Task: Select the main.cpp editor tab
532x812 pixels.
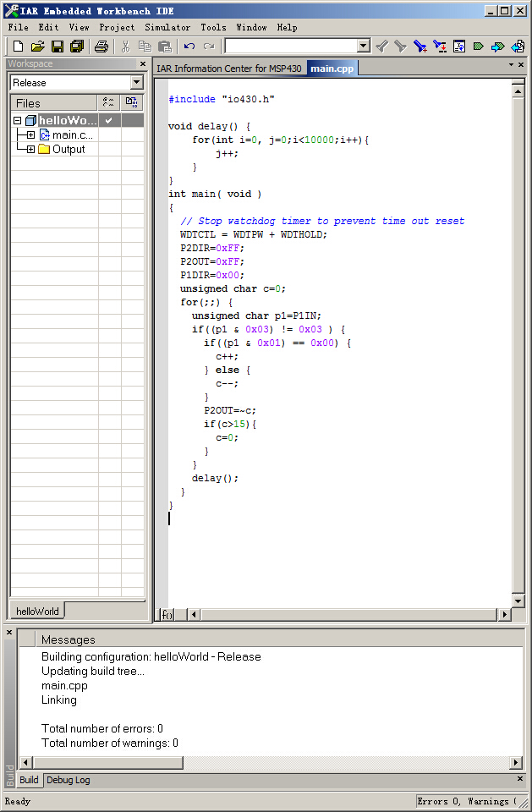Action: pyautogui.click(x=332, y=69)
